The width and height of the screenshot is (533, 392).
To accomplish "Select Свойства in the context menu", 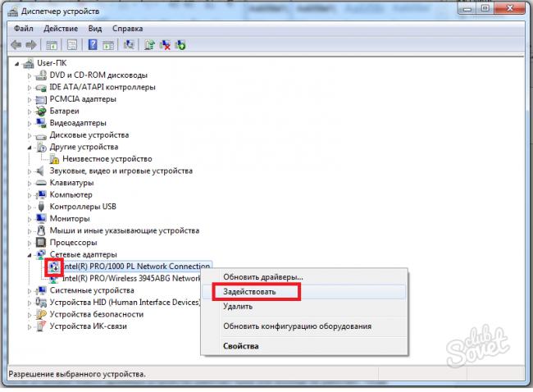I will [x=241, y=346].
